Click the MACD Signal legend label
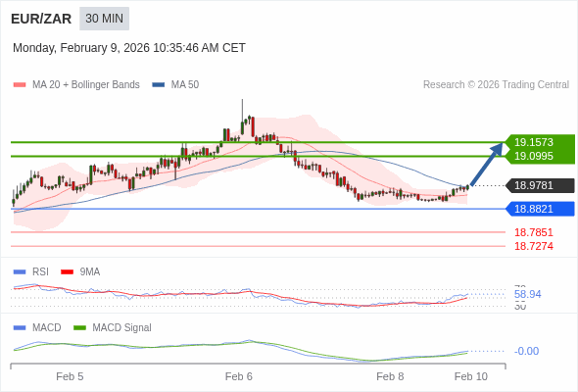Viewport: 578px width, 392px height. [122, 328]
